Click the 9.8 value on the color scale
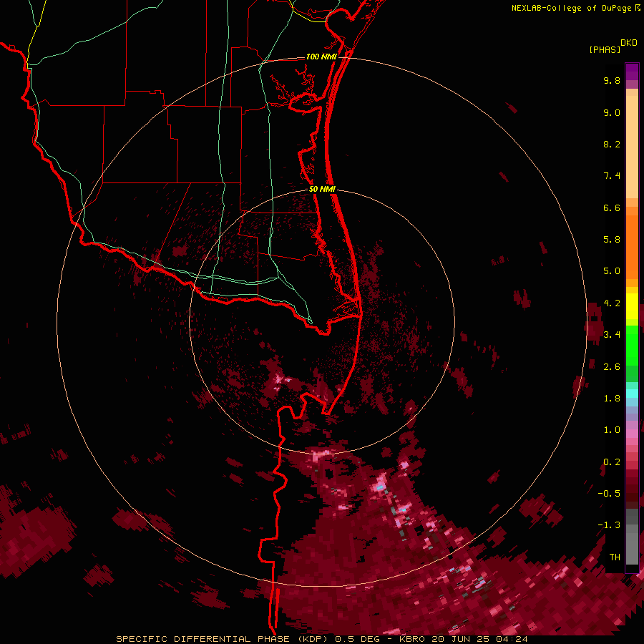Screen dimensions: 644x644 click(612, 80)
